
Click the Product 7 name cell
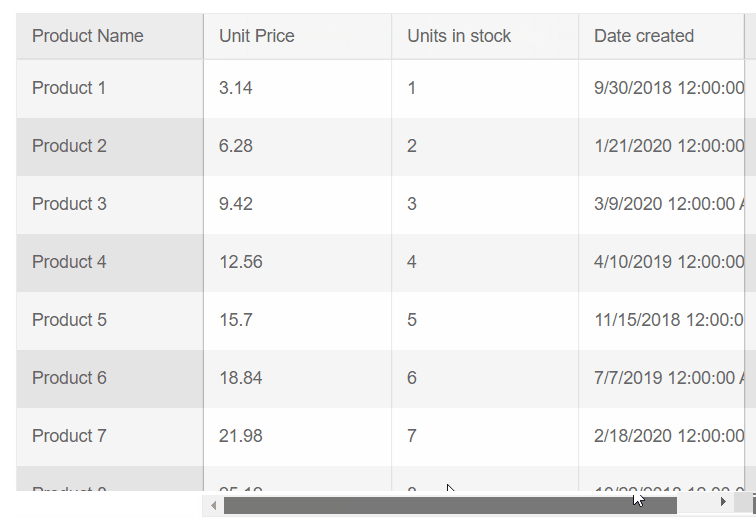[69, 436]
